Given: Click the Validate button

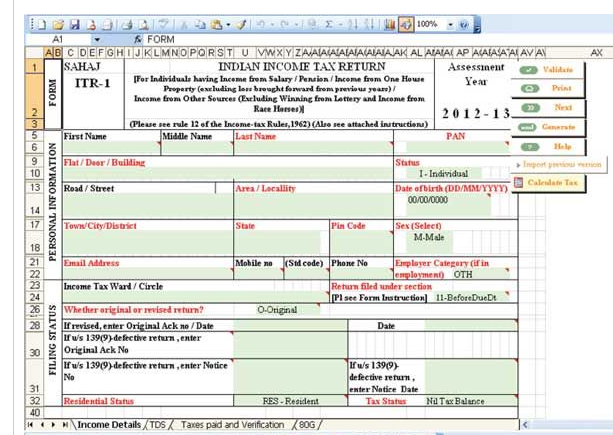Looking at the screenshot, I should [548, 70].
